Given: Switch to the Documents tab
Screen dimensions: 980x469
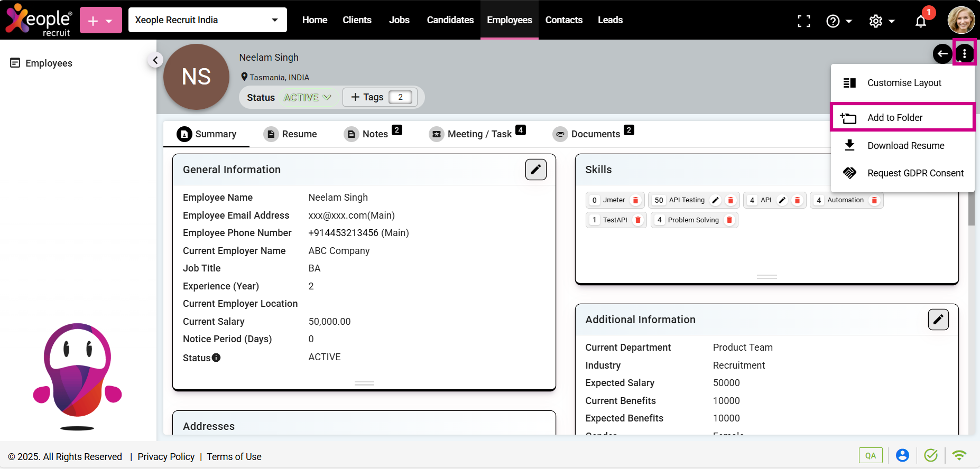Looking at the screenshot, I should [x=595, y=134].
